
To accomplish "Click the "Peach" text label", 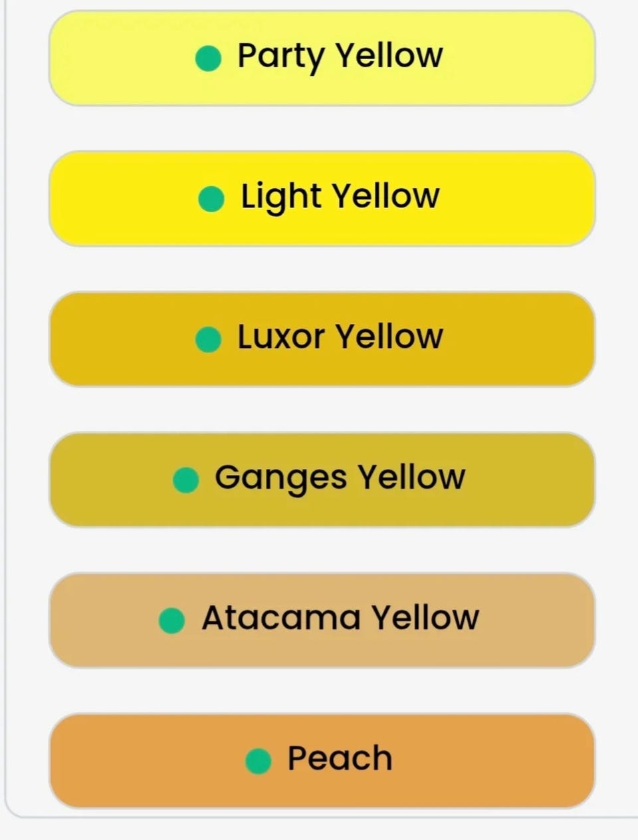I will [x=340, y=759].
